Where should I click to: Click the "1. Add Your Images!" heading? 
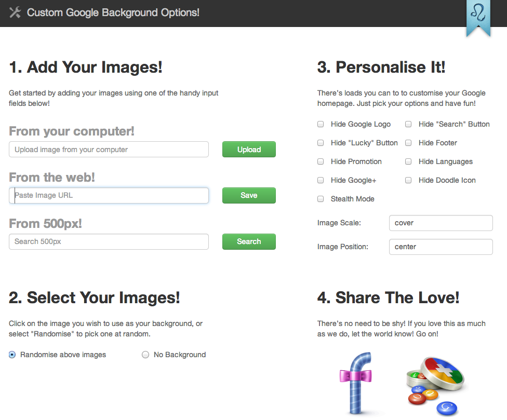[x=86, y=67]
